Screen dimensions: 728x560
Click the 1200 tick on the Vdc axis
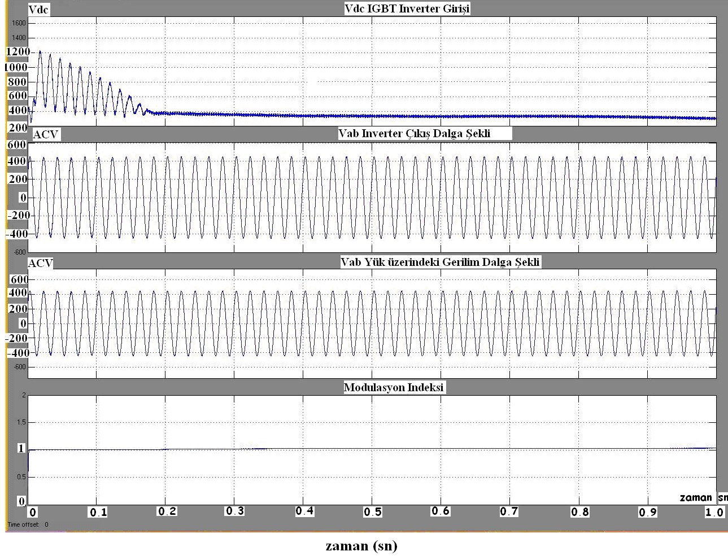(18, 52)
